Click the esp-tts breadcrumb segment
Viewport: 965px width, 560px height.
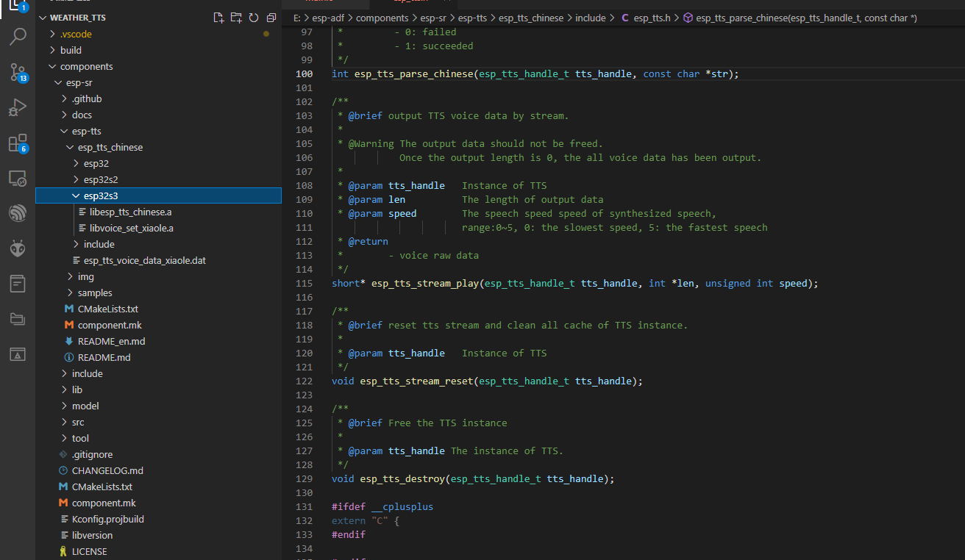point(473,18)
